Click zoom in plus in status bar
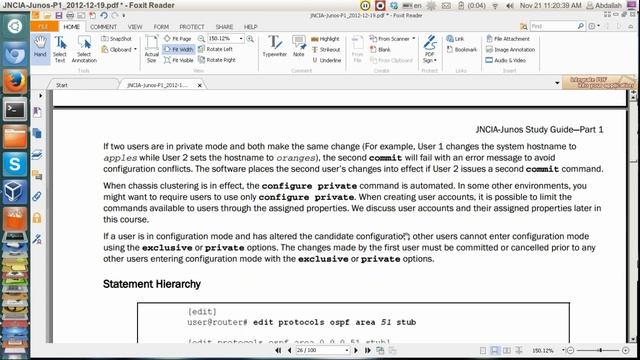Image resolution: width=640 pixels, height=360 pixels. (626, 350)
